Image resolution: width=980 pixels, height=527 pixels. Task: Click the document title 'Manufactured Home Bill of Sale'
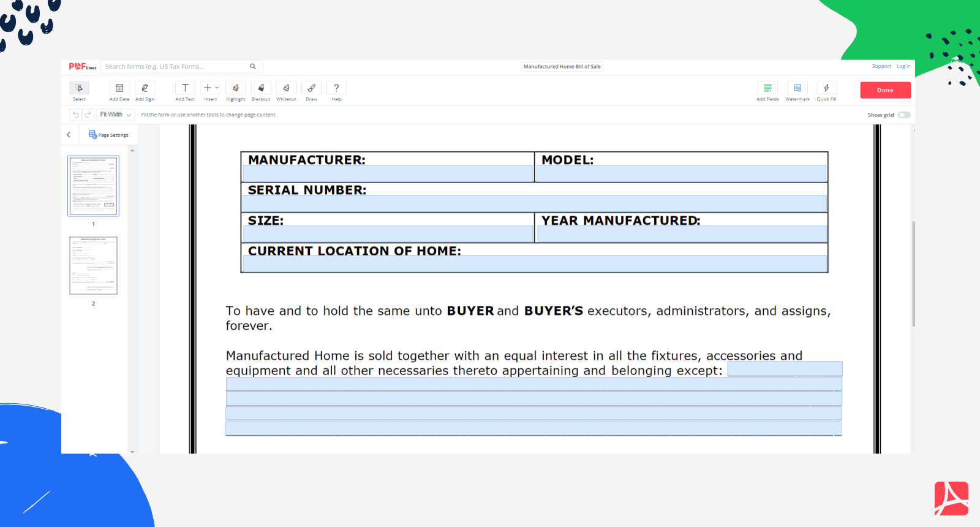(x=562, y=66)
